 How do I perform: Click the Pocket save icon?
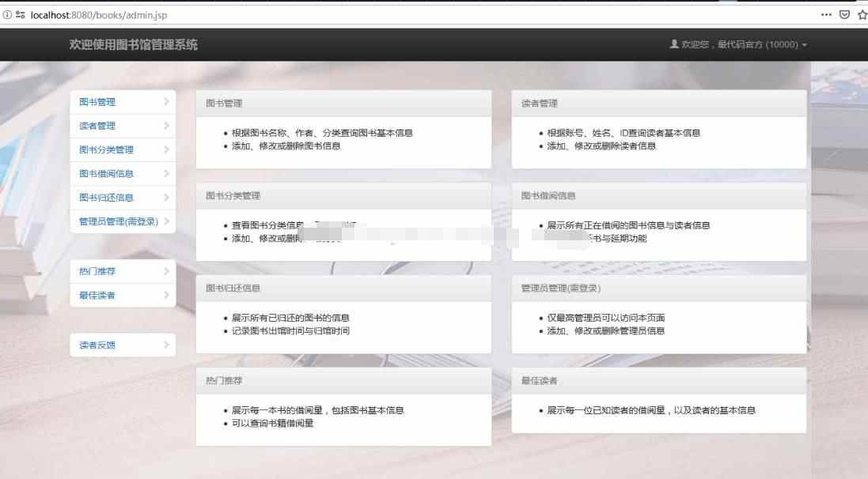[x=844, y=15]
